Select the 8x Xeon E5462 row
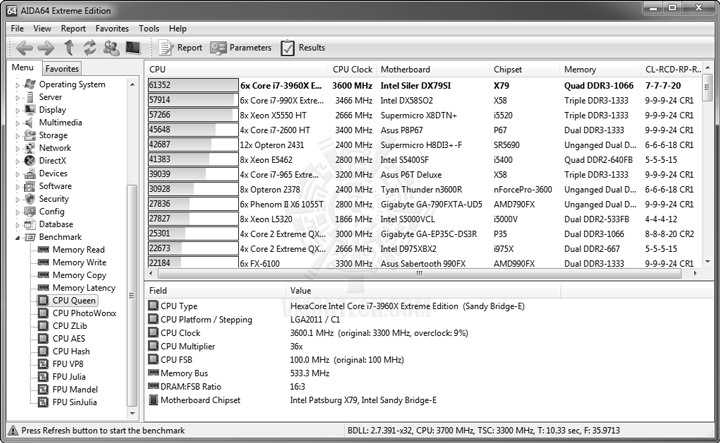This screenshot has height=443, width=720. (x=424, y=160)
